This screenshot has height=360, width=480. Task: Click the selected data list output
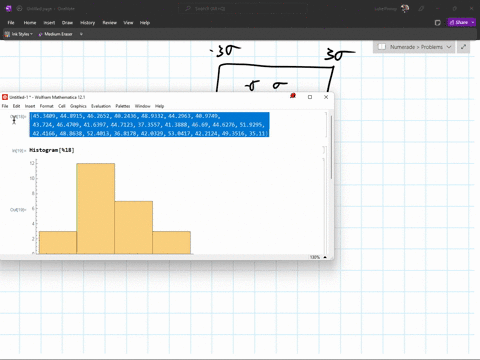[149, 125]
